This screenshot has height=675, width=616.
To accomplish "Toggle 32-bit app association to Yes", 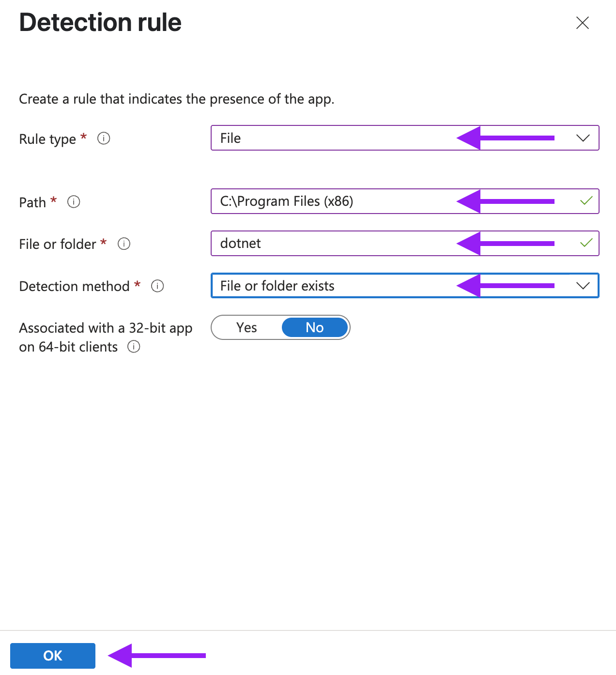I will [246, 327].
